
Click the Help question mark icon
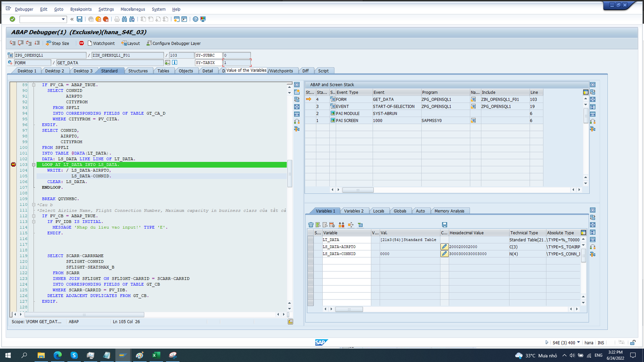[x=195, y=19]
